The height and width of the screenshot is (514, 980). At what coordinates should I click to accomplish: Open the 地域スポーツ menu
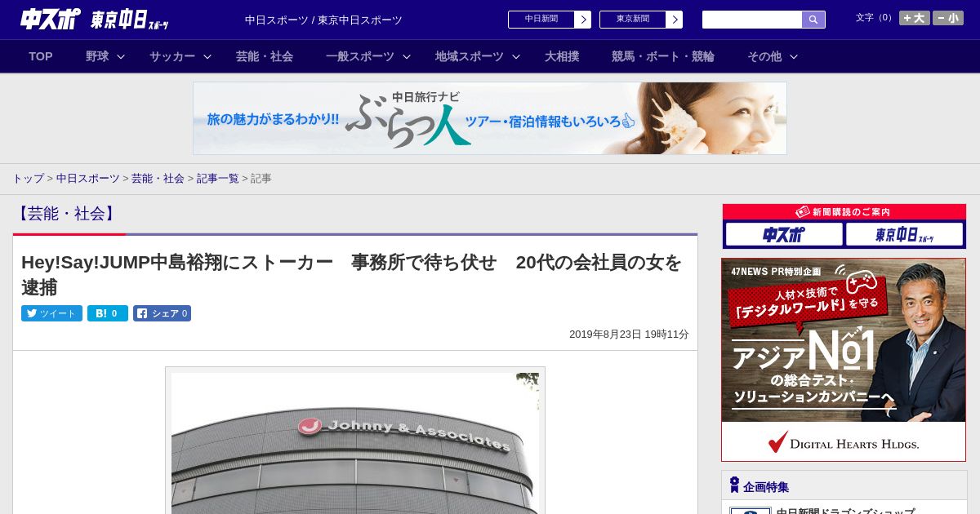point(470,56)
